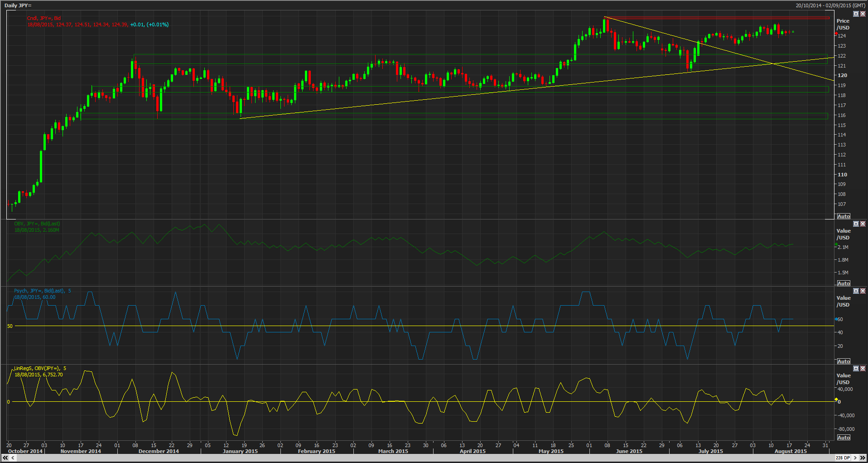
Task: Close the Psych indicator pane
Action: (863, 291)
